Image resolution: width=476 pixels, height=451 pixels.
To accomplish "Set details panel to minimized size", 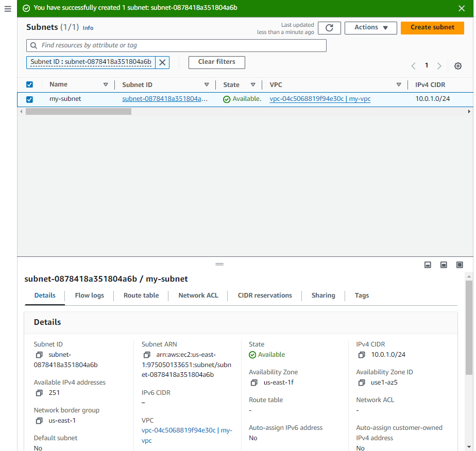I will click(428, 265).
